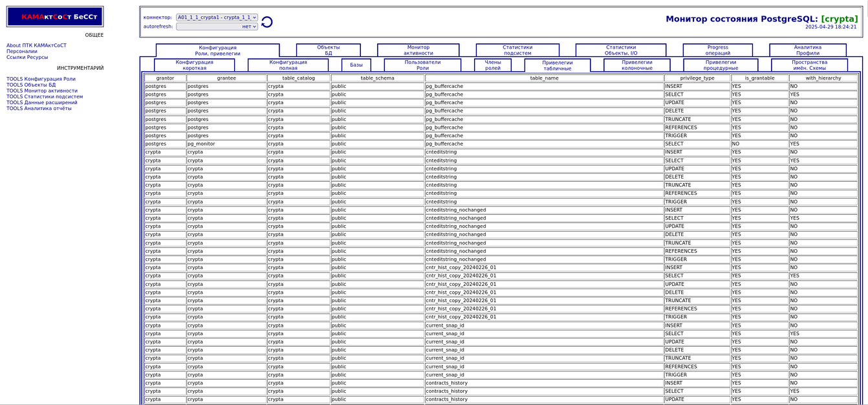Click the timestamp 2025-04-29 18:24:21
The height and width of the screenshot is (405, 868).
click(x=830, y=27)
